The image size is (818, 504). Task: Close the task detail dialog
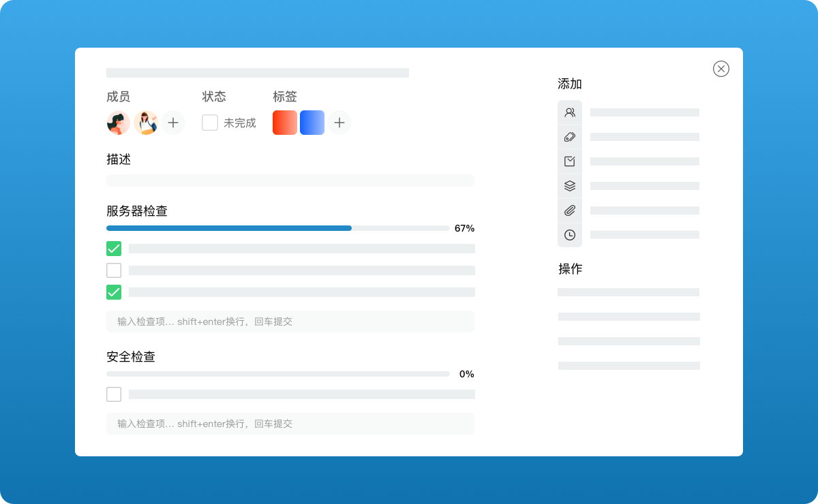(x=721, y=69)
